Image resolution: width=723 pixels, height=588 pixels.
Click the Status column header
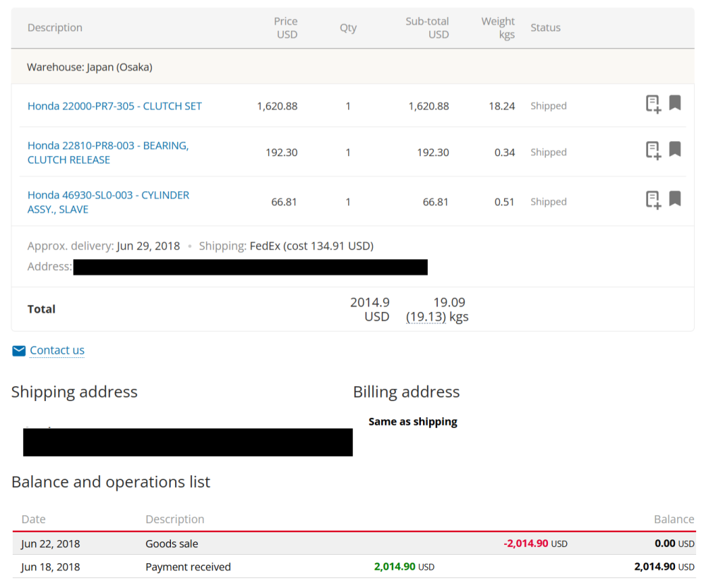click(545, 28)
